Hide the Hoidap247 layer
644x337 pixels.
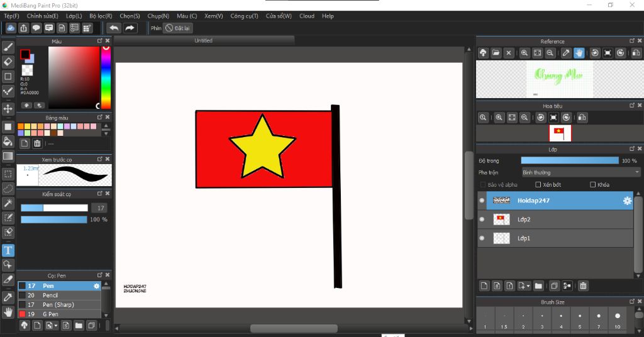(x=482, y=201)
